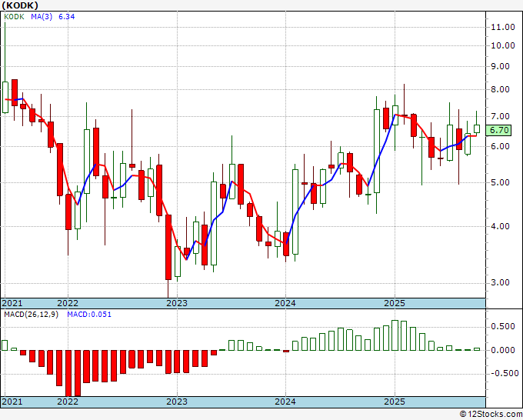Image resolution: width=523 pixels, height=420 pixels.
Task: Click the 10.00 price axis label
Action: [503, 45]
